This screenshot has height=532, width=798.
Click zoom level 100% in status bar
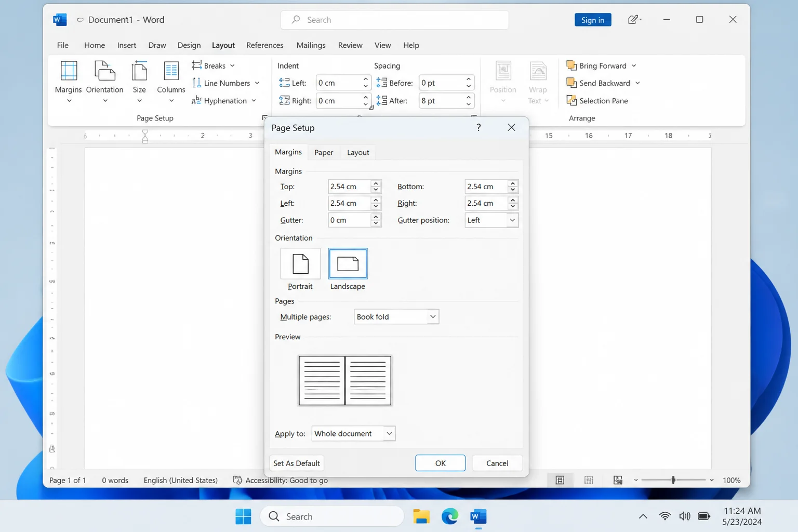tap(731, 480)
